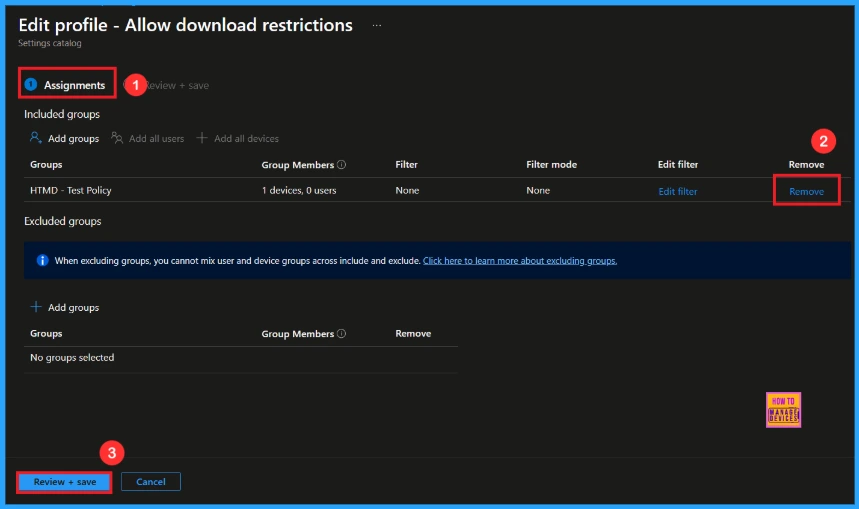Open Edit filter for HTMD - Test Policy
Screen dimensions: 859x509
tap(678, 191)
